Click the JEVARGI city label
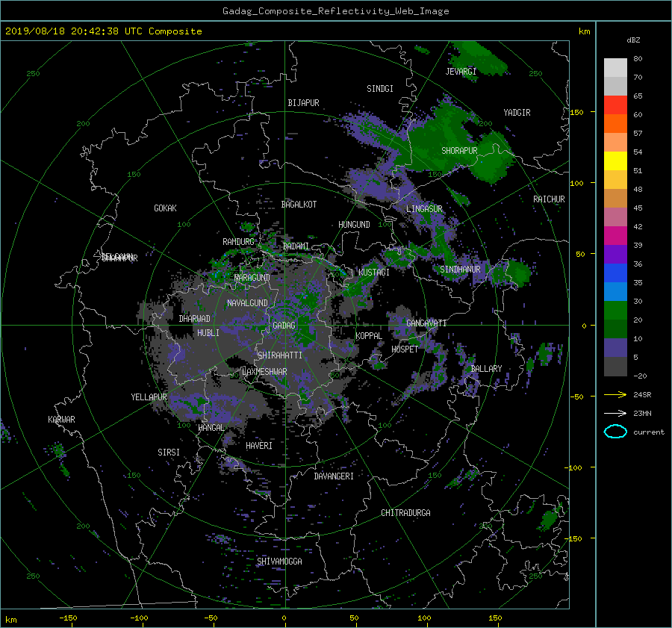The image size is (672, 628). point(461,72)
